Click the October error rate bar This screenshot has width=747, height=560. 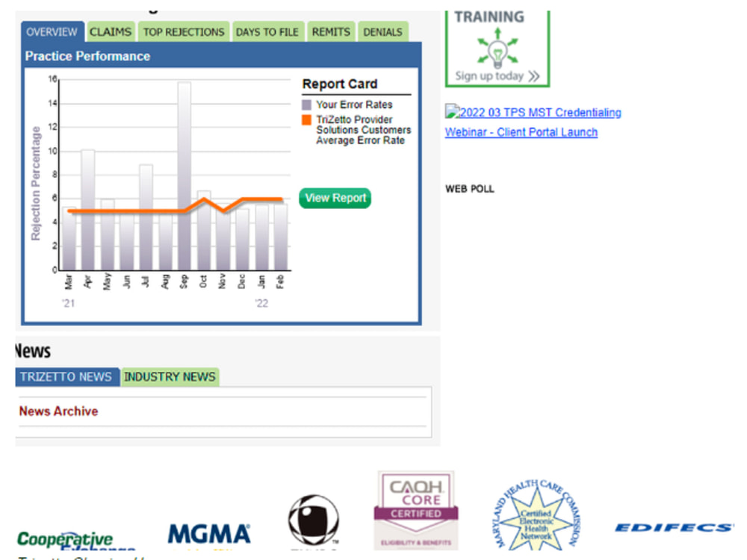pos(204,231)
